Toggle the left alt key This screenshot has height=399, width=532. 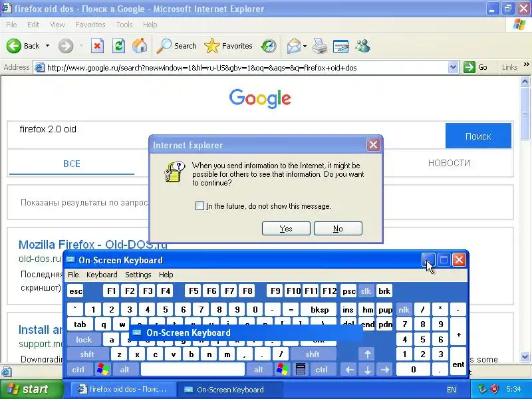[x=124, y=369]
